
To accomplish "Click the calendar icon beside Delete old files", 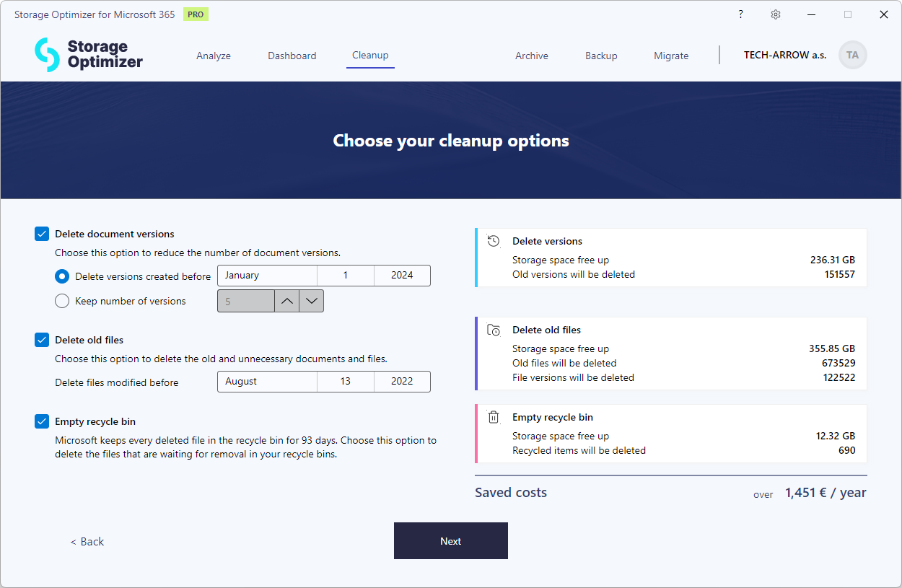I will (x=494, y=330).
